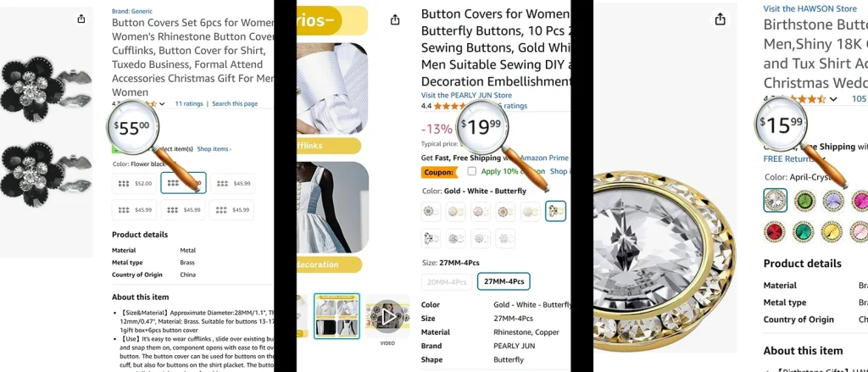Select the Gold-White-Butterfly color option
This screenshot has width=868, height=372.
(555, 211)
